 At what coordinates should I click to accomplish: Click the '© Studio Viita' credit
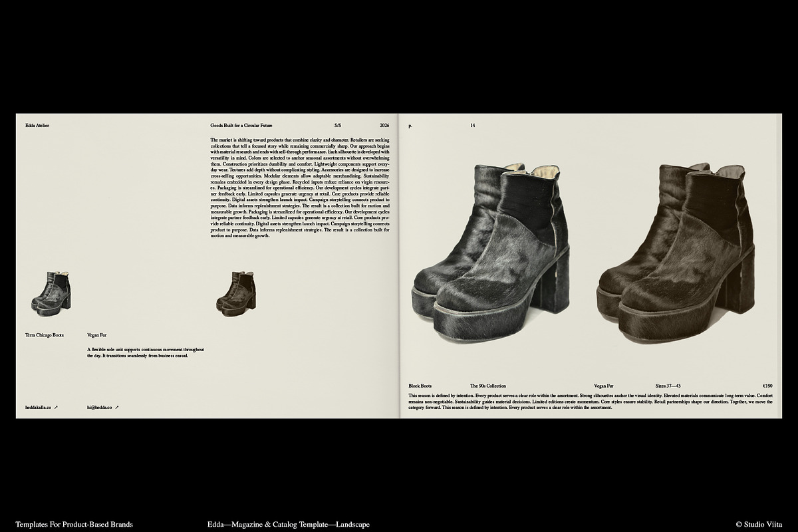(759, 524)
